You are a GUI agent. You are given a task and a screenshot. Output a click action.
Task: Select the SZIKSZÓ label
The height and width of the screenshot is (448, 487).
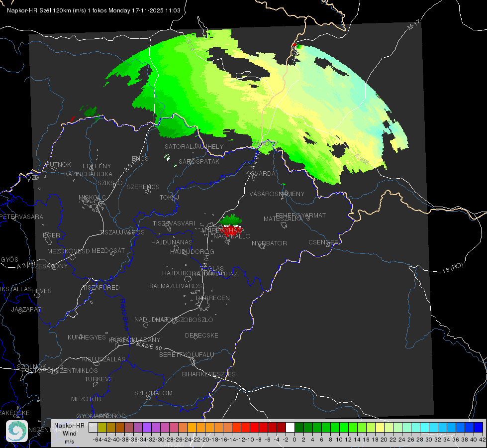(110, 183)
